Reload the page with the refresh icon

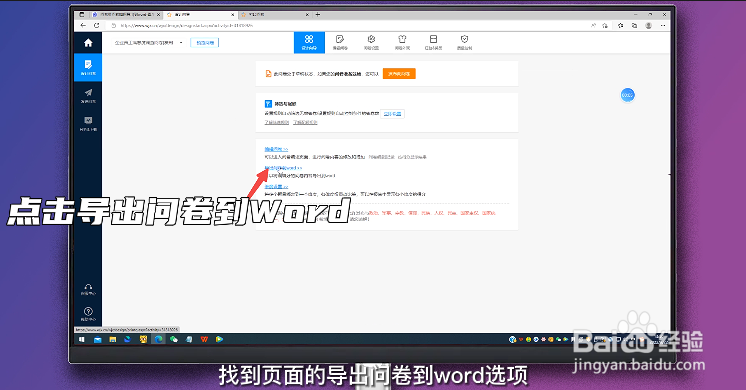pyautogui.click(x=97, y=25)
